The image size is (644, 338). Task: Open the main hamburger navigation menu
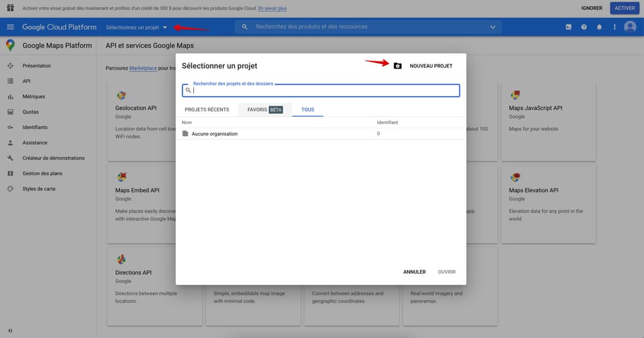click(10, 27)
